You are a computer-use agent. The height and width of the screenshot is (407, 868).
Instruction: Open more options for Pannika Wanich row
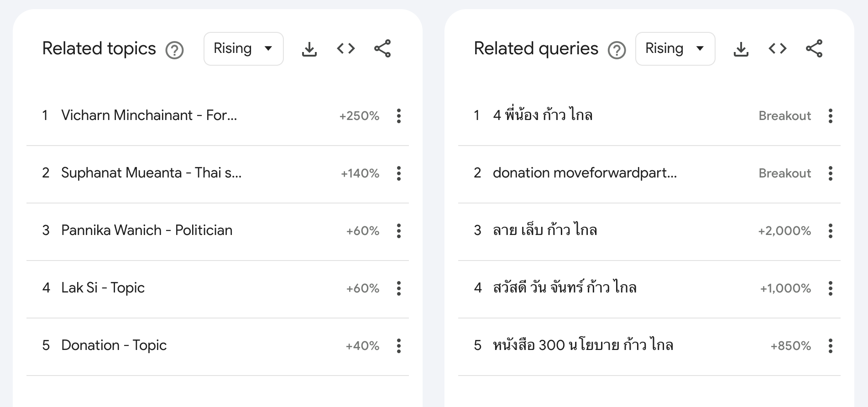click(399, 231)
